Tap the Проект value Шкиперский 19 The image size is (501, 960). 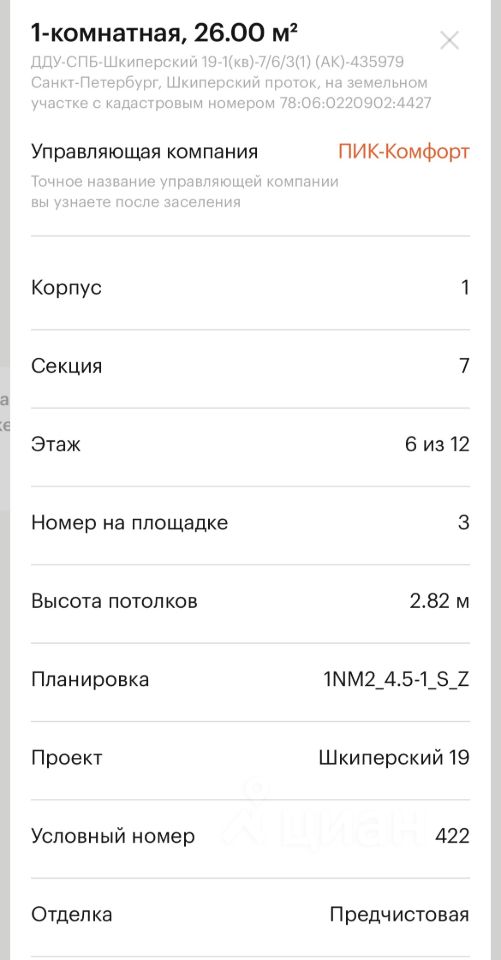394,758
